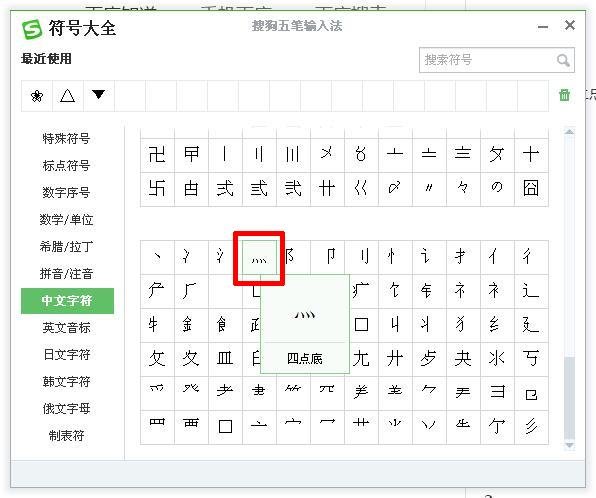This screenshot has height=498, width=596.
Task: Insert the ditto mark 〃 symbol
Action: coord(429,189)
